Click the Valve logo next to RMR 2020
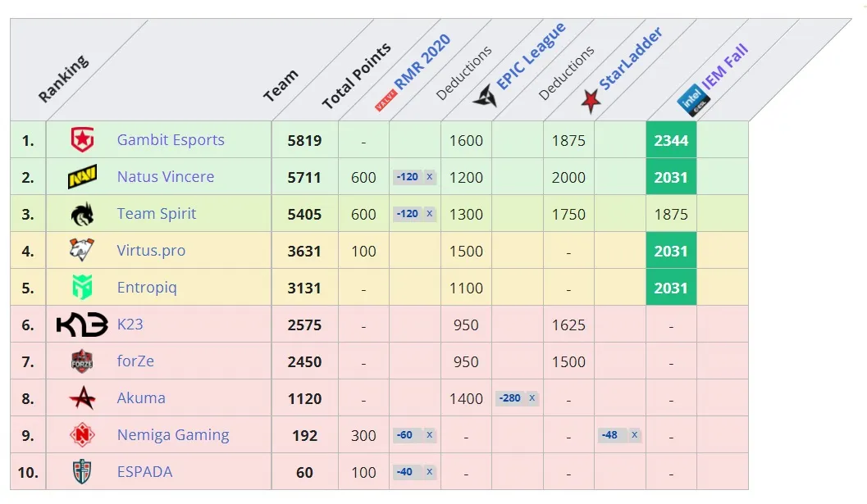 coord(386,101)
